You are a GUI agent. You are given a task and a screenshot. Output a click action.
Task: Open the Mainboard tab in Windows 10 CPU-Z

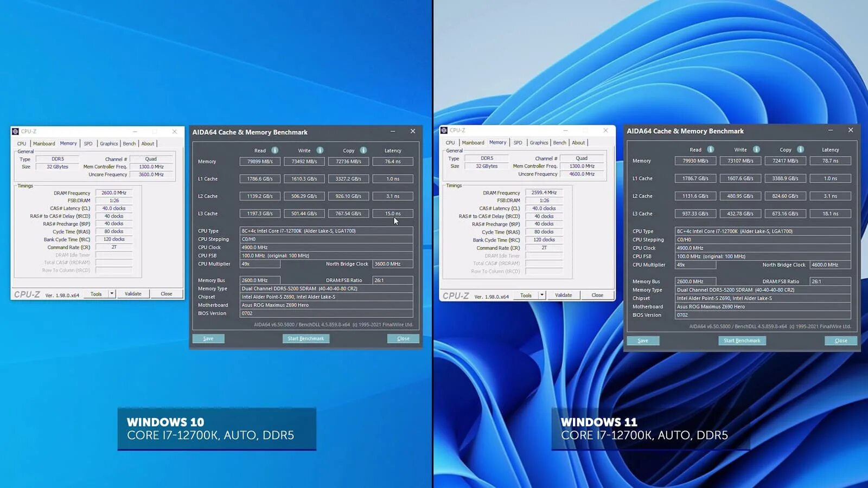tap(44, 144)
